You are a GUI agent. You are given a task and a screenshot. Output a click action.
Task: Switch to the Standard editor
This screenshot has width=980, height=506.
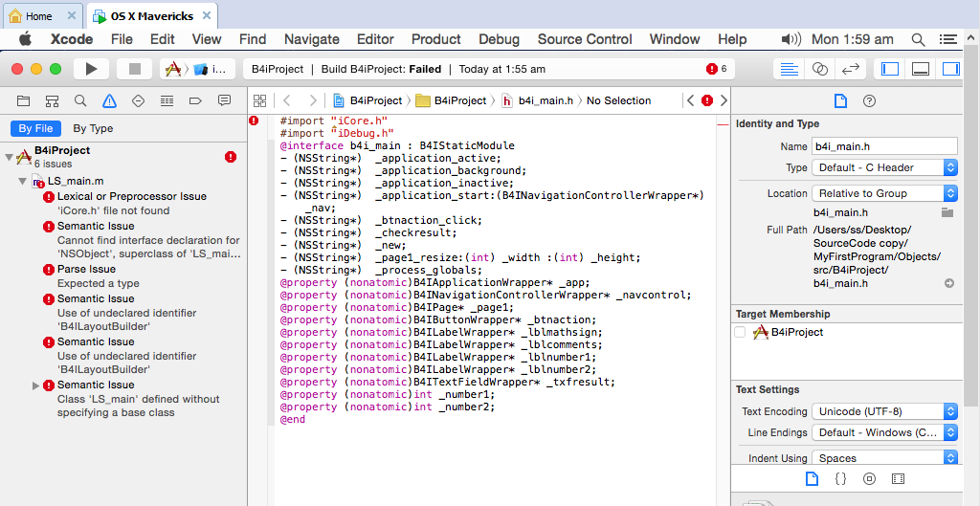pos(789,69)
